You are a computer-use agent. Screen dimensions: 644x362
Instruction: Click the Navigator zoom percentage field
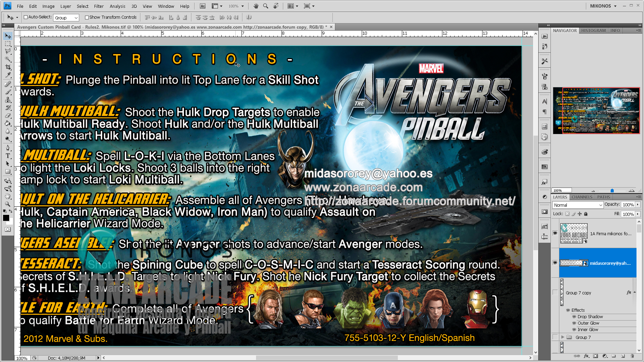pos(562,190)
